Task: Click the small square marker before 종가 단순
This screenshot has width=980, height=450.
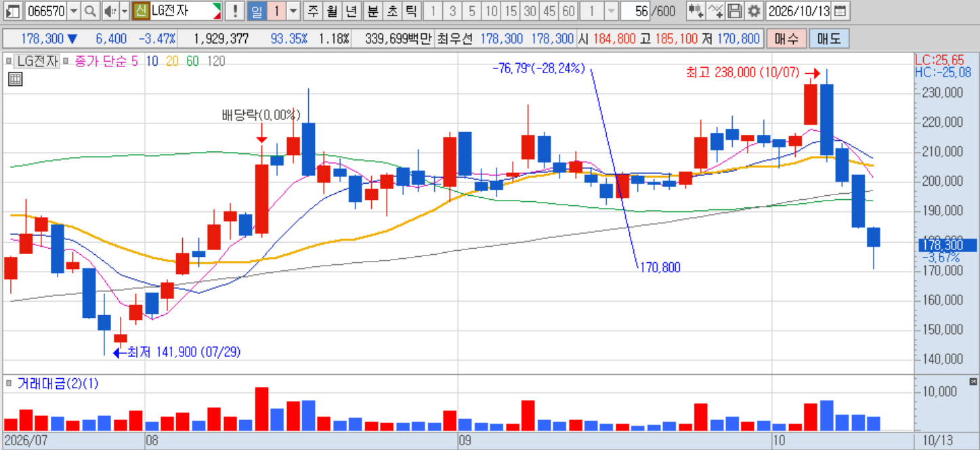Action: click(x=66, y=62)
